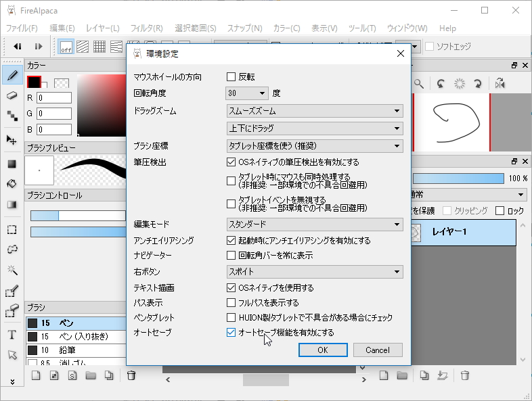
Task: Open the ファイル(F) menu
Action: 22,28
